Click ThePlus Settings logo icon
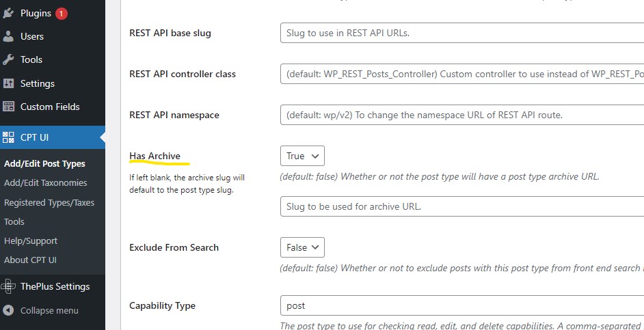 pos(8,286)
